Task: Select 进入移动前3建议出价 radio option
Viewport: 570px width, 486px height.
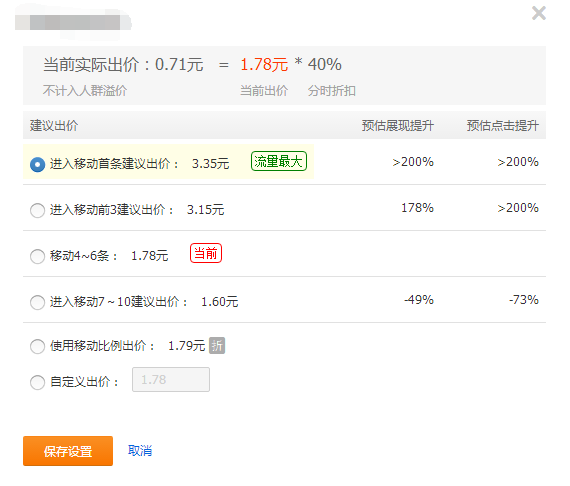Action: click(37, 210)
